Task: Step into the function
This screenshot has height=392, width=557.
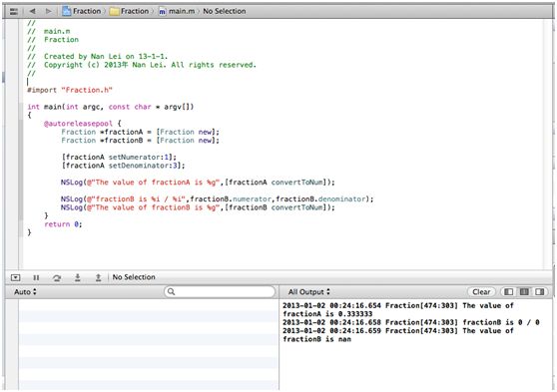Action: click(77, 277)
